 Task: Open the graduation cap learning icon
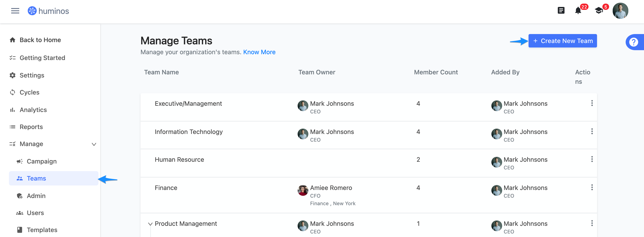pos(599,11)
